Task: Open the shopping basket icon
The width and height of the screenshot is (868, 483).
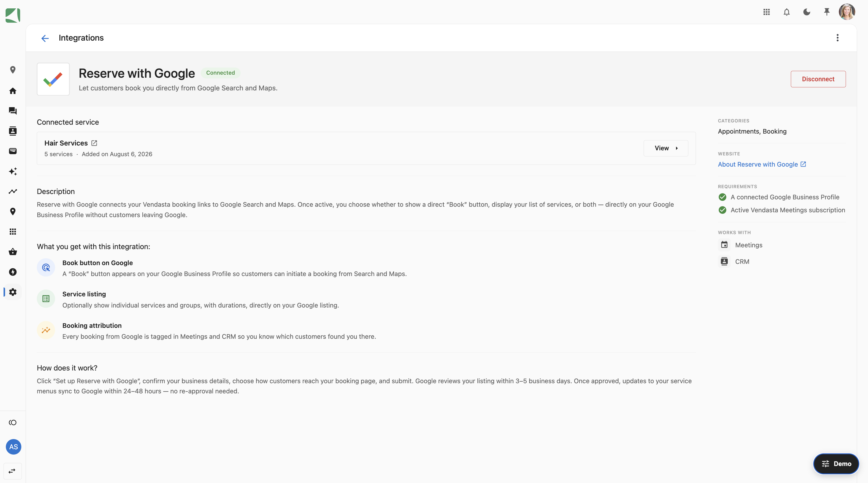Action: [x=13, y=252]
